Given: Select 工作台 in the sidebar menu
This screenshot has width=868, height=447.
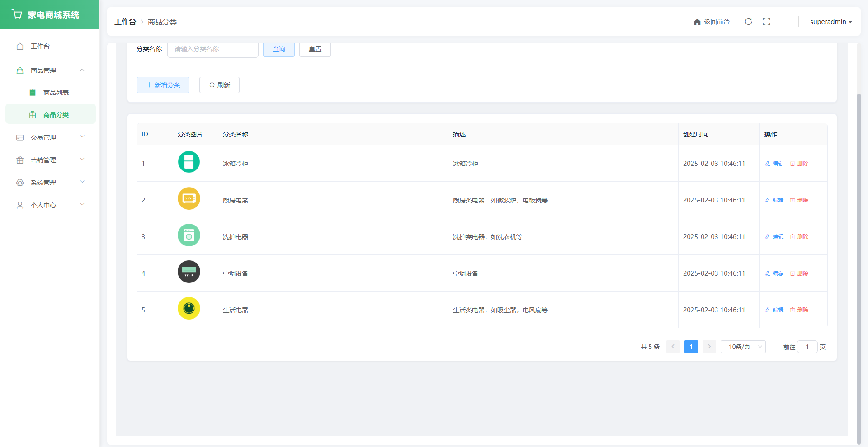Looking at the screenshot, I should (40, 46).
